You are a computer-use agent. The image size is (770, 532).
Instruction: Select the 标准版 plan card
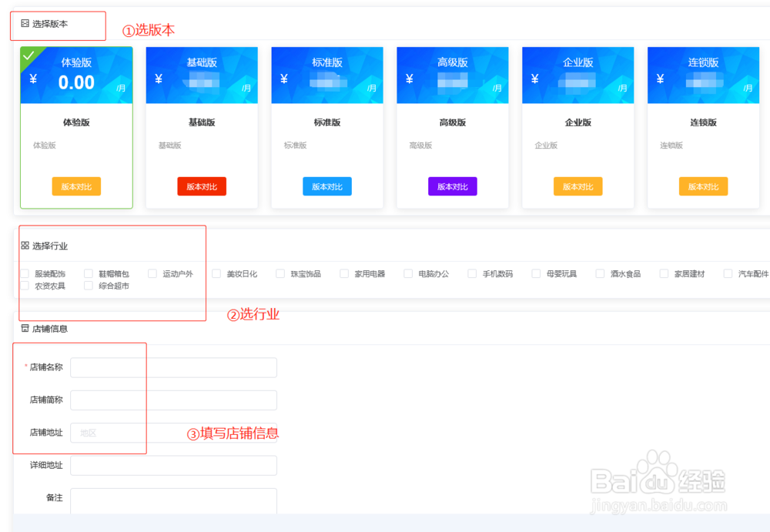click(327, 128)
